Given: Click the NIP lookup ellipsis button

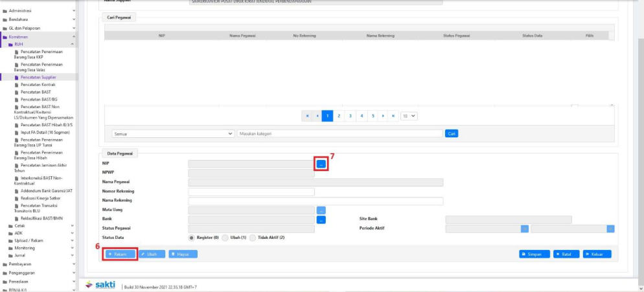Looking at the screenshot, I should click(x=321, y=164).
